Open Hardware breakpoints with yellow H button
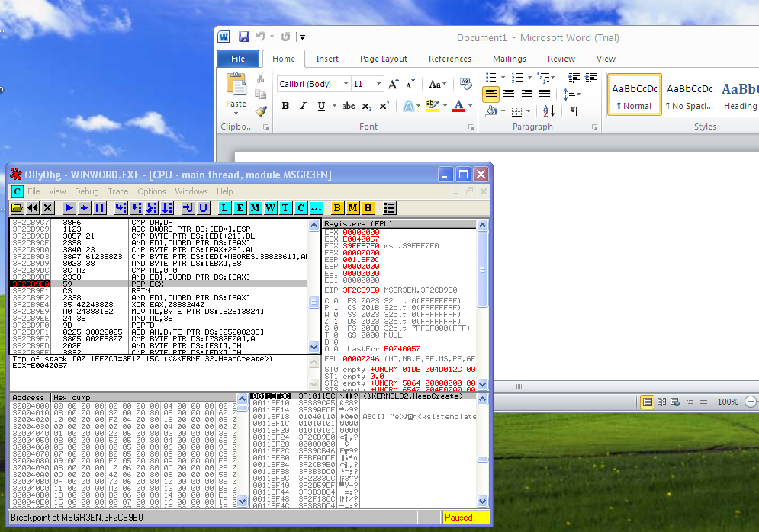 pyautogui.click(x=368, y=208)
